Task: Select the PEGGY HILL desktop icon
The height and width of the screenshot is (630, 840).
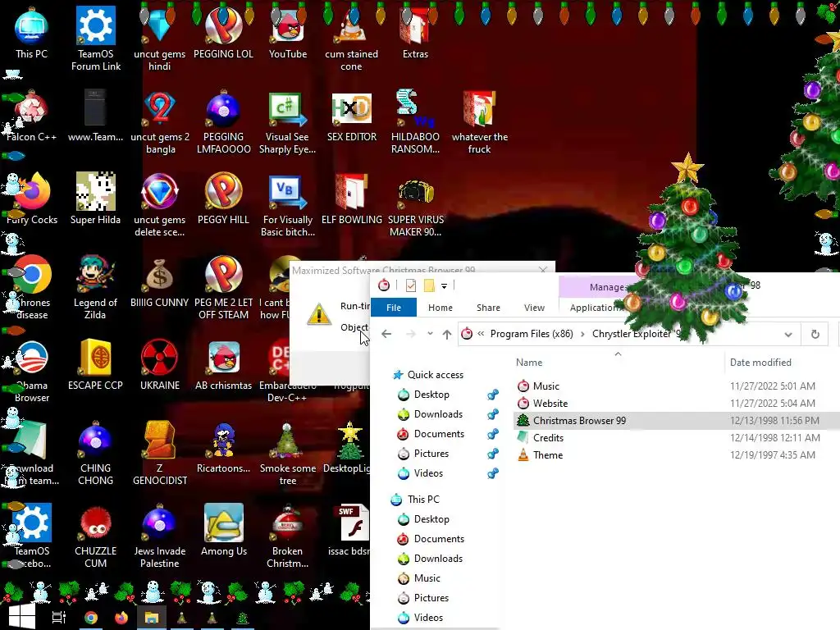Action: 223,199
